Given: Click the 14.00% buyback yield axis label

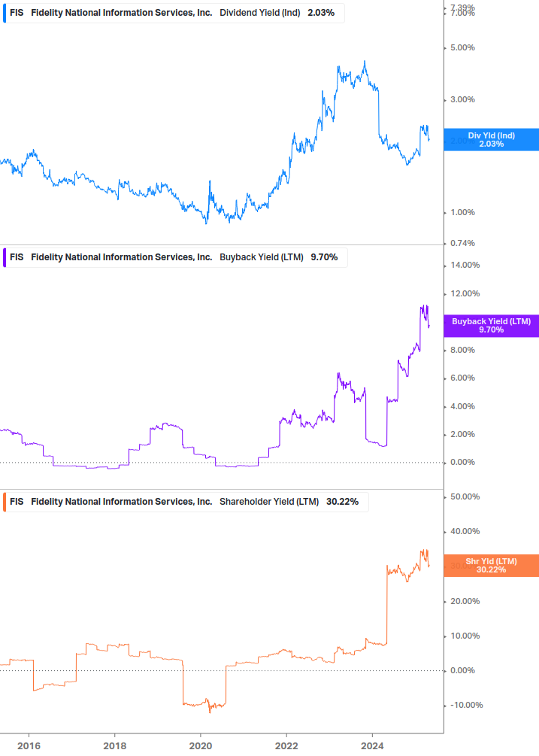Looking at the screenshot, I should coord(465,265).
